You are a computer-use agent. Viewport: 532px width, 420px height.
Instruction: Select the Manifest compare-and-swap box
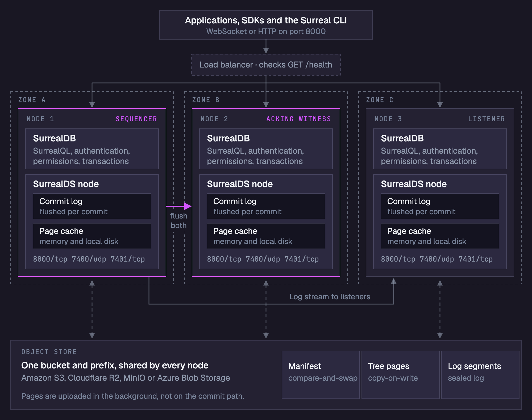[x=321, y=375]
